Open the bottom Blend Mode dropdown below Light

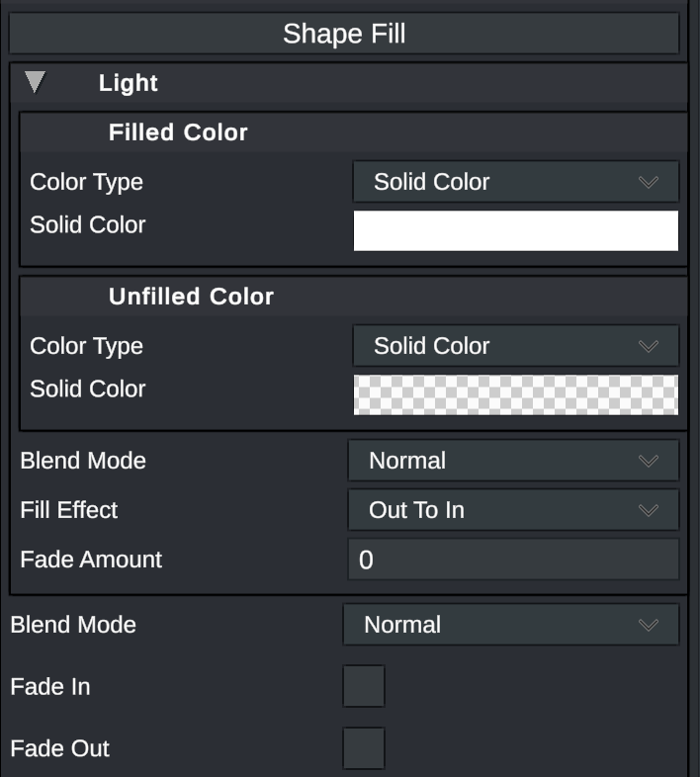coord(511,625)
